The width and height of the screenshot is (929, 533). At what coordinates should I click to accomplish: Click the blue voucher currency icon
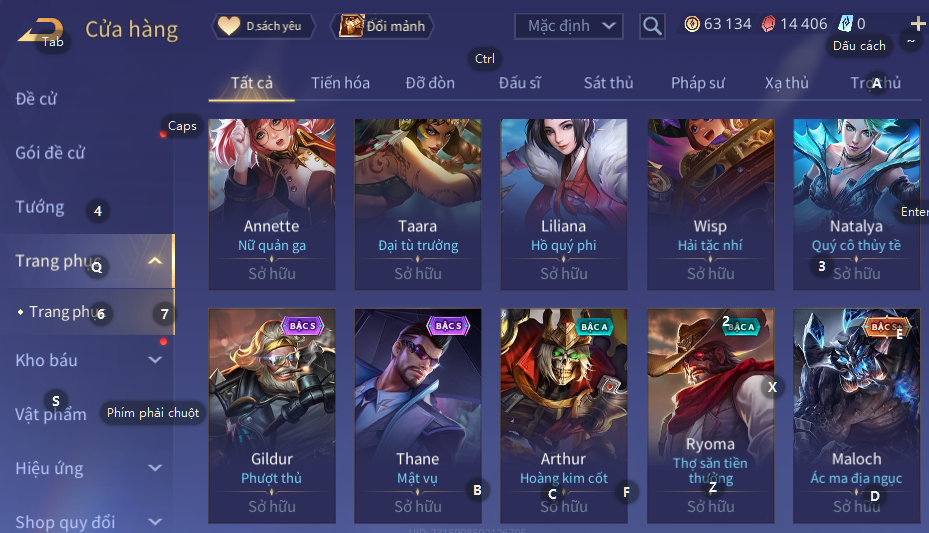(845, 24)
